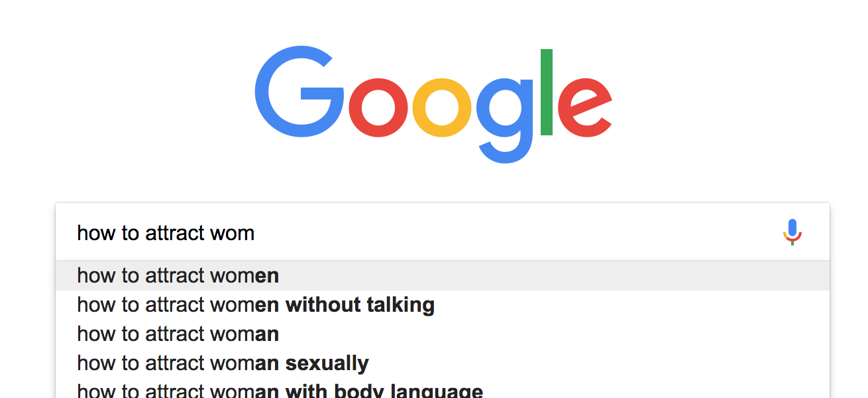Click the bold word 'sexually' in suggestions
The width and height of the screenshot is (868, 398).
(327, 363)
